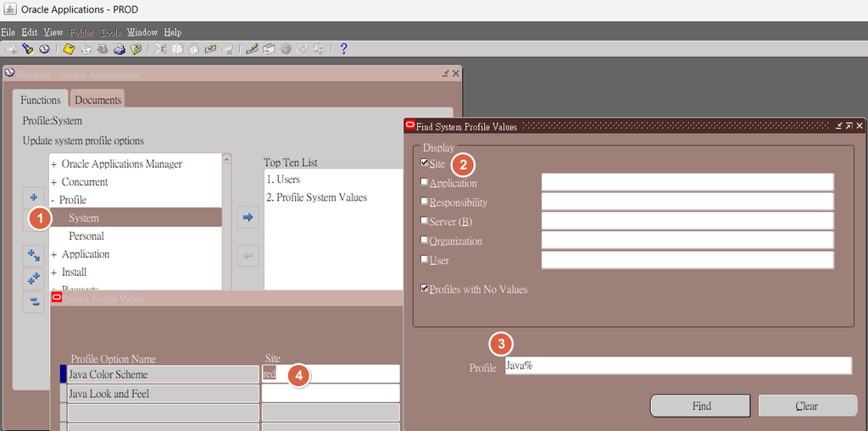Click the Organization value input field
The image size is (868, 431).
coord(687,240)
